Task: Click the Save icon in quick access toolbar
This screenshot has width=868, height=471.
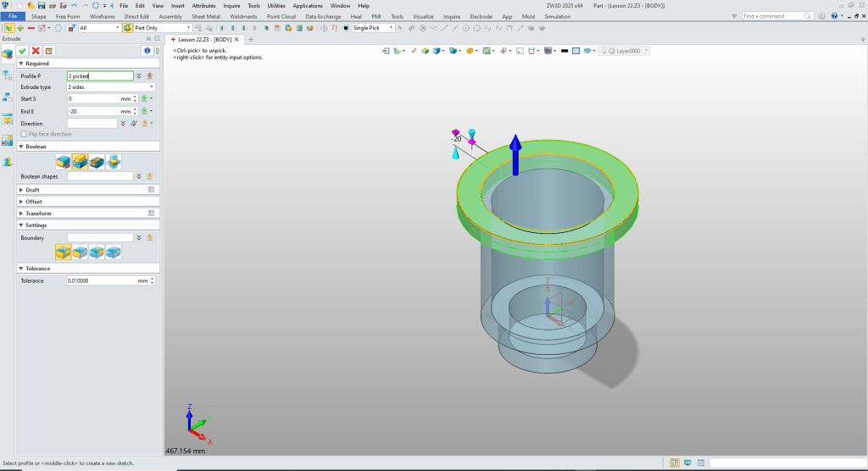Action: point(41,5)
